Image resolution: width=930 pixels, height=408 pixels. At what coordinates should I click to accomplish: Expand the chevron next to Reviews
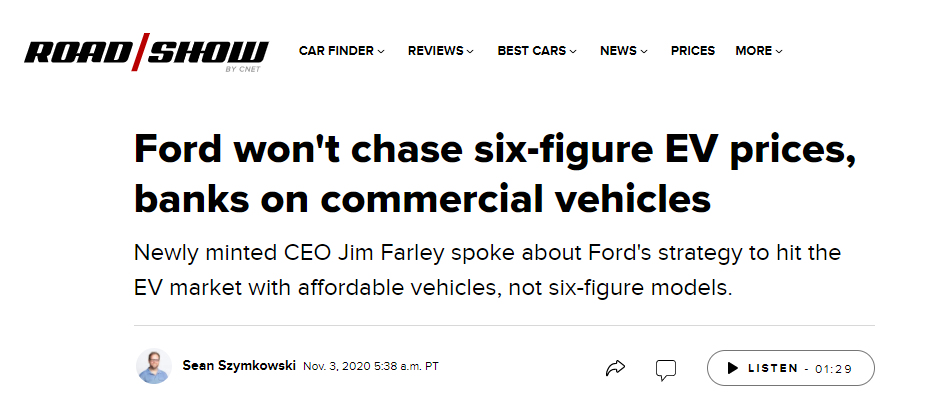(x=470, y=52)
